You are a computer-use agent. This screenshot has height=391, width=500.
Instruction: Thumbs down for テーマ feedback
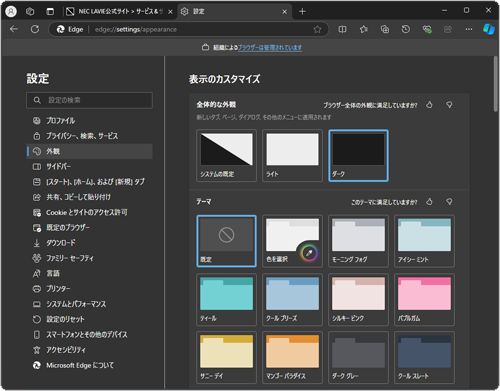tap(449, 201)
